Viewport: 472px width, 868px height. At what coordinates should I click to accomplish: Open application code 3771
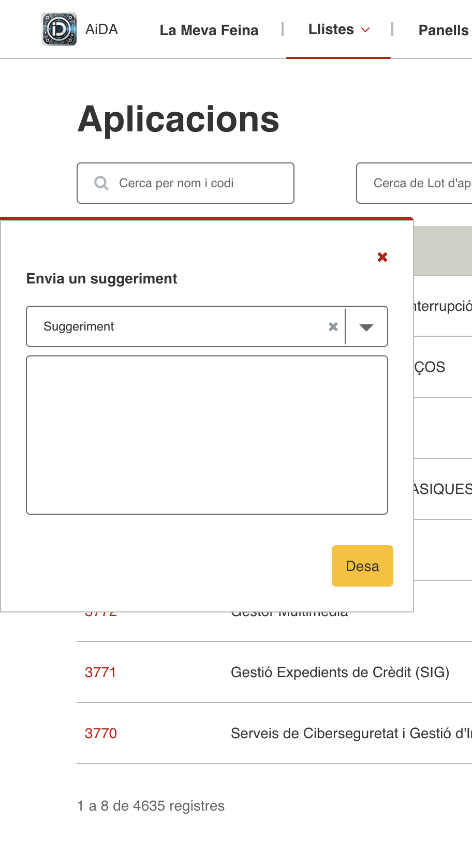click(x=100, y=672)
